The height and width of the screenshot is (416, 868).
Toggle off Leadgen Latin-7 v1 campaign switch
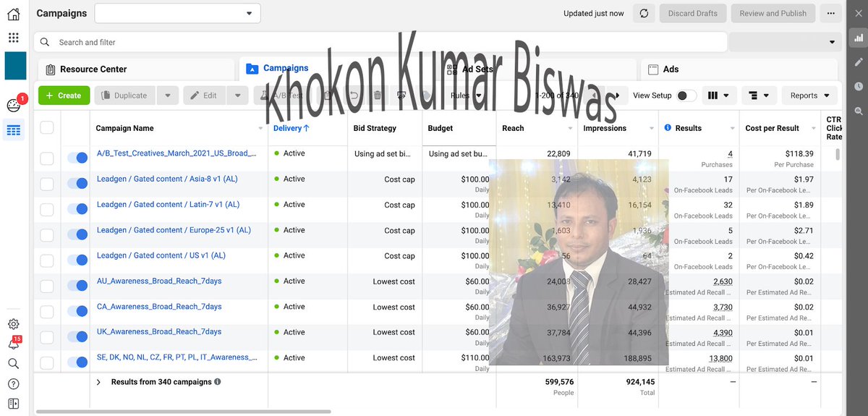click(x=77, y=209)
